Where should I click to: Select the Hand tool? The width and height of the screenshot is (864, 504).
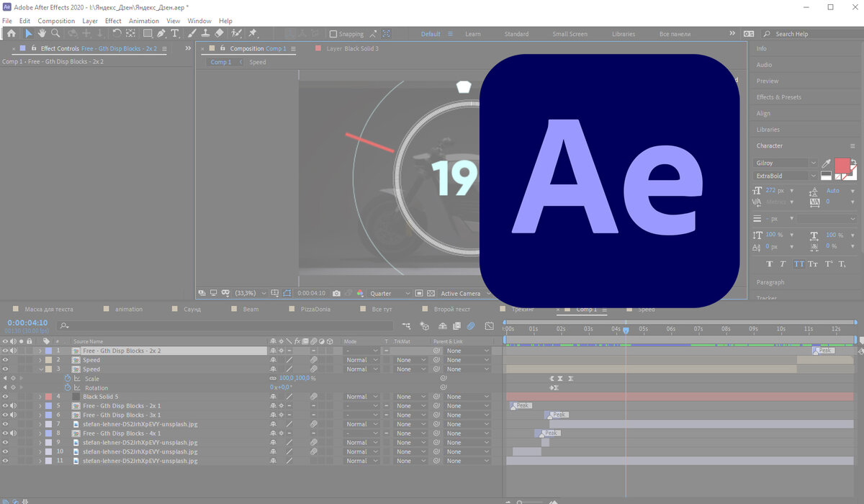(42, 33)
